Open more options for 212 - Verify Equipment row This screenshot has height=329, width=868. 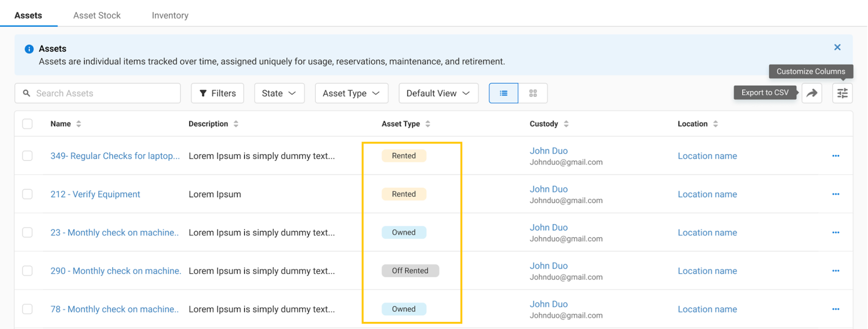pos(835,194)
